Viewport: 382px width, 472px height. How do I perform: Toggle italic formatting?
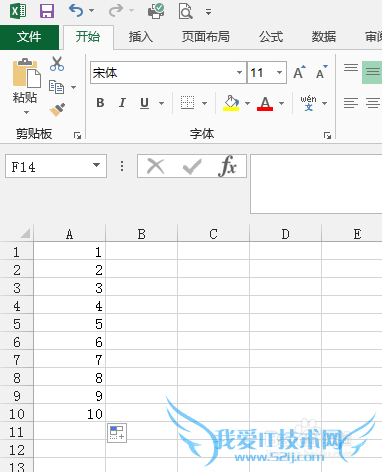click(122, 103)
